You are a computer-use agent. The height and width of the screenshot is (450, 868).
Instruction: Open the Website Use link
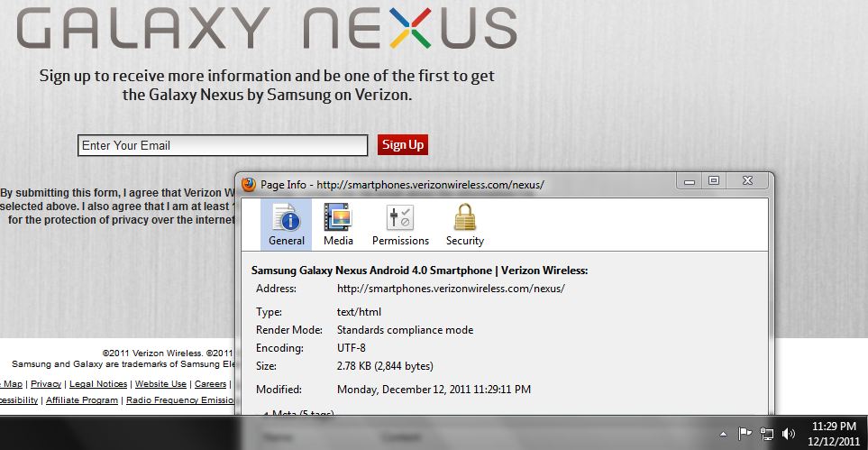point(160,383)
